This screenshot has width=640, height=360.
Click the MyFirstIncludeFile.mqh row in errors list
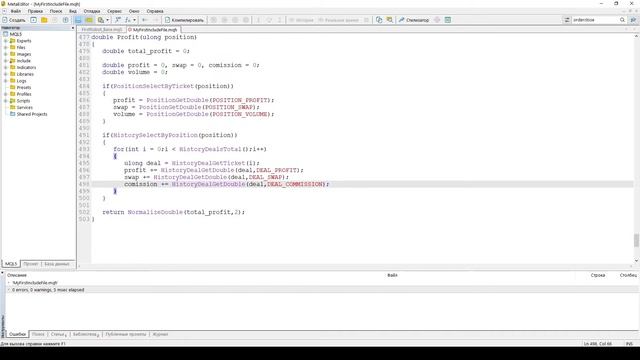point(322,282)
